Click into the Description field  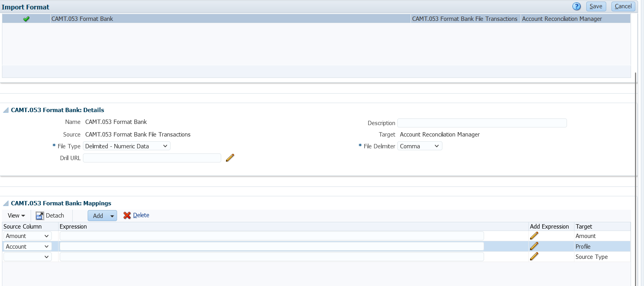pos(482,123)
